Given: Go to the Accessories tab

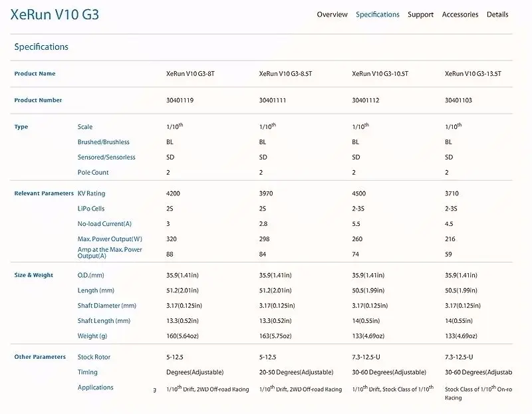Looking at the screenshot, I should (460, 15).
